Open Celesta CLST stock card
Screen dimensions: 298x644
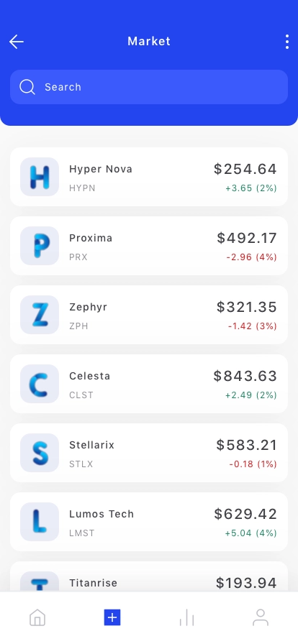click(149, 384)
